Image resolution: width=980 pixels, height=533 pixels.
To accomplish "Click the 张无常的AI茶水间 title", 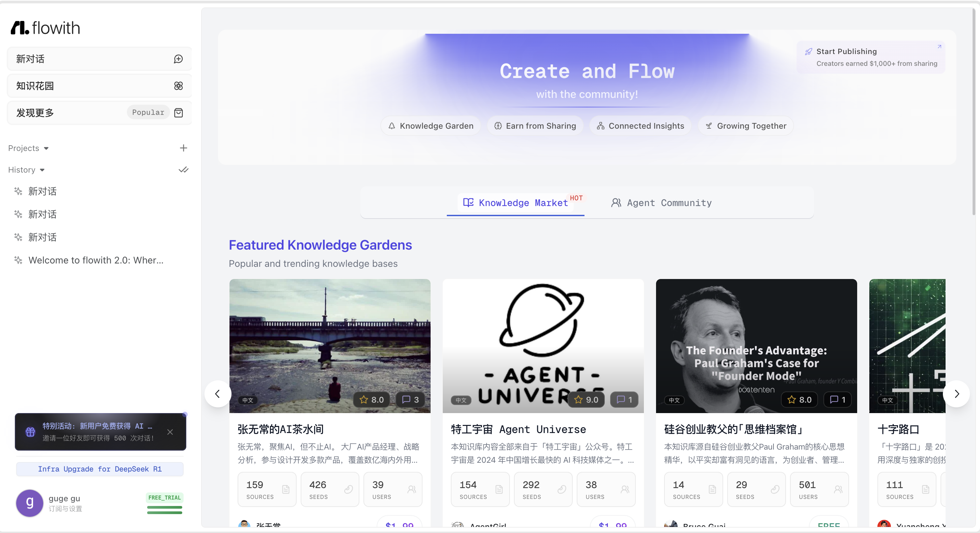I will click(281, 429).
